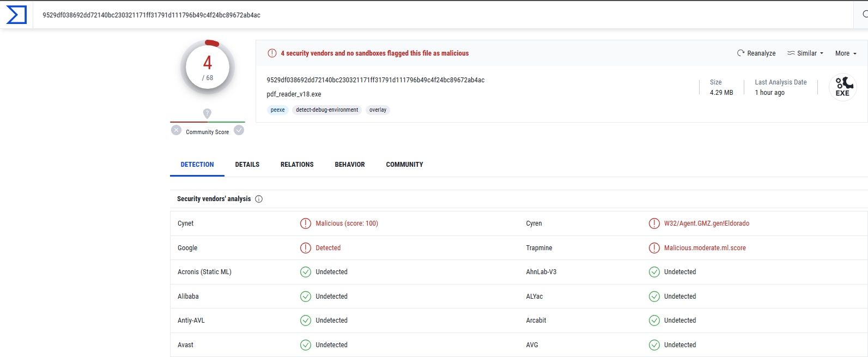Click the community score question marker
This screenshot has height=357, width=868.
coord(207,113)
